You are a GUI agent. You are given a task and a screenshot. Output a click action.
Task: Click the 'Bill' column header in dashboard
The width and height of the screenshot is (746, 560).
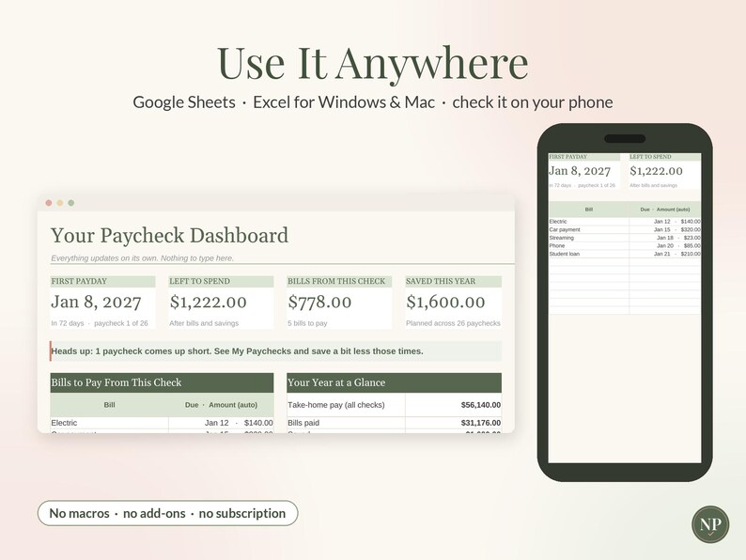(109, 405)
